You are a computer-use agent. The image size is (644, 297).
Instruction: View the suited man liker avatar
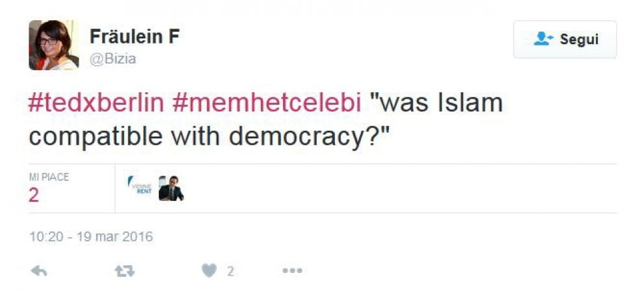coord(171,188)
